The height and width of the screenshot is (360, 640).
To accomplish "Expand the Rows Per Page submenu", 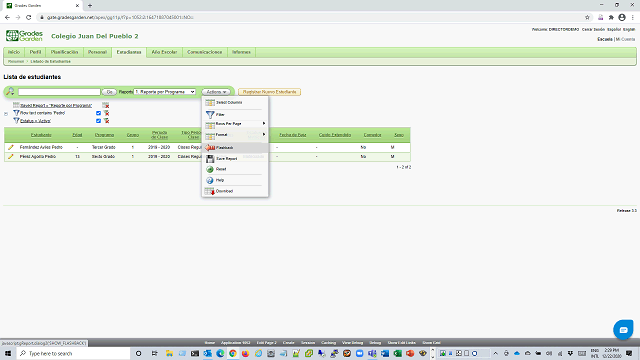I will click(x=235, y=124).
